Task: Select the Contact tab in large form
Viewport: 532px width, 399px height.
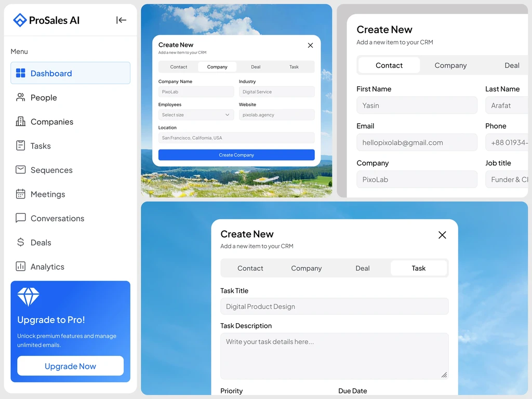Action: click(x=389, y=65)
